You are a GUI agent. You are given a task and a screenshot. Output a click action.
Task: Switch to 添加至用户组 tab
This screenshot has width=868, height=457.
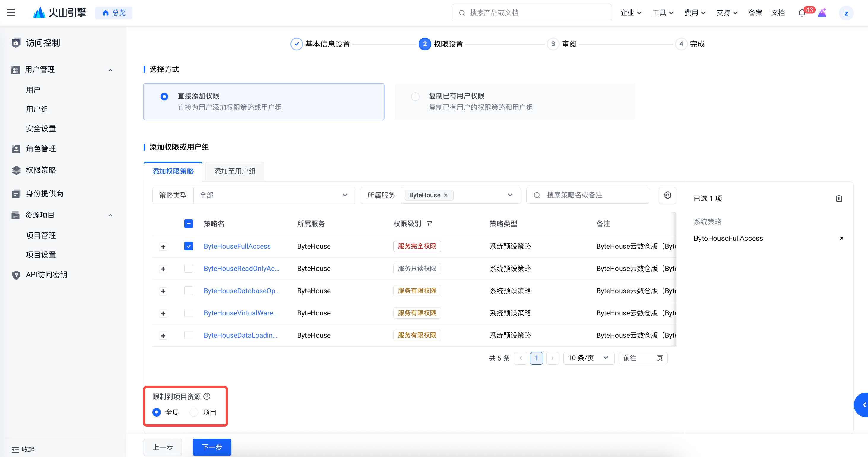click(x=235, y=171)
